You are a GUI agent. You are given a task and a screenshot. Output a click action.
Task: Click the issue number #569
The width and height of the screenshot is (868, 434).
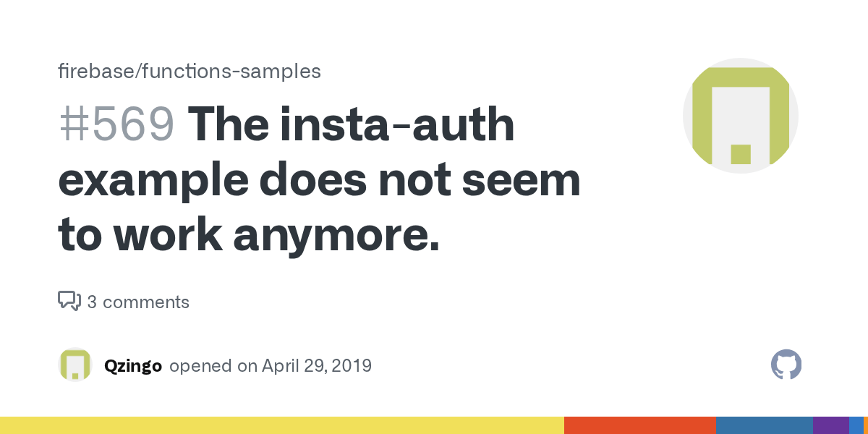(116, 124)
